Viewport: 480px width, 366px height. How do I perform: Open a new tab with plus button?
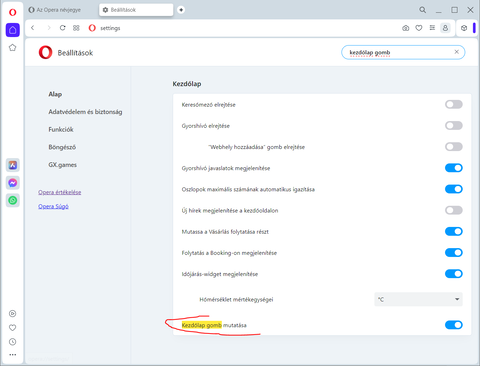click(181, 10)
